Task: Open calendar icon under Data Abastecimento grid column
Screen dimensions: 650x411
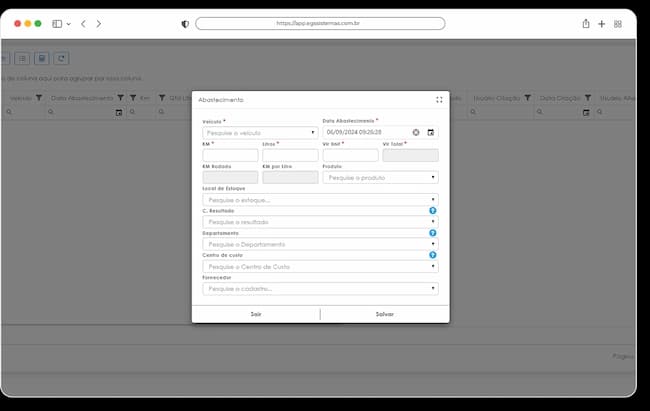Action: tap(119, 112)
